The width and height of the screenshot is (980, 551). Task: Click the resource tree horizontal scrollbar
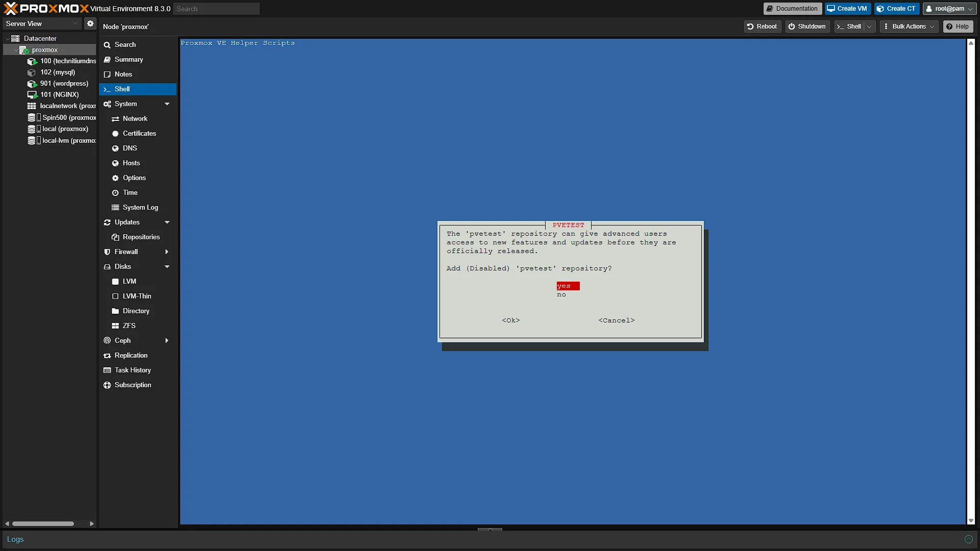43,524
